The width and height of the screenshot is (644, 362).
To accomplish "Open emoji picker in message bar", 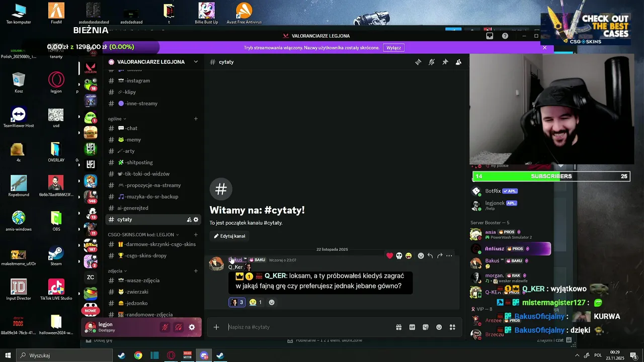I will [439, 327].
